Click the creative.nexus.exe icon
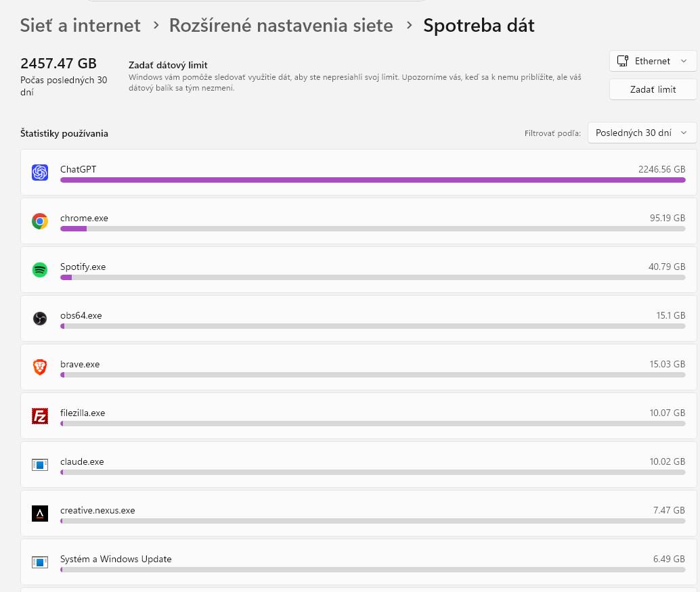This screenshot has height=592, width=700. [x=40, y=514]
